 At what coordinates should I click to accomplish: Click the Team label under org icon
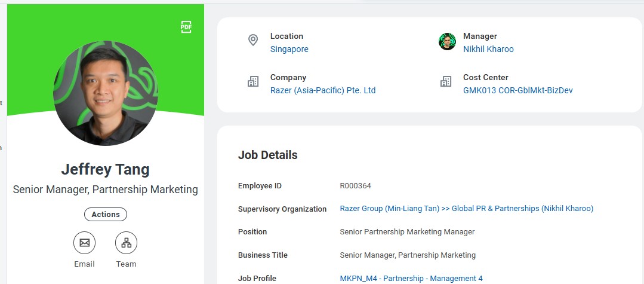coord(126,264)
